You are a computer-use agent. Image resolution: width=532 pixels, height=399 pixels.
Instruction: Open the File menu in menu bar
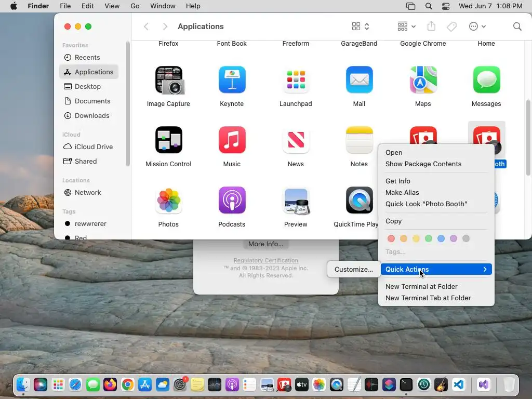(x=65, y=6)
